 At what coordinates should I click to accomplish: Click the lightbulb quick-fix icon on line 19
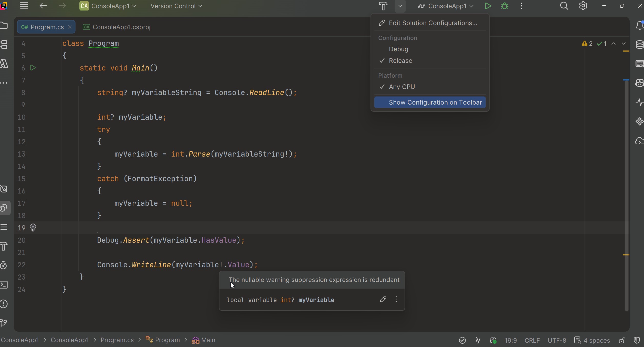pyautogui.click(x=33, y=228)
